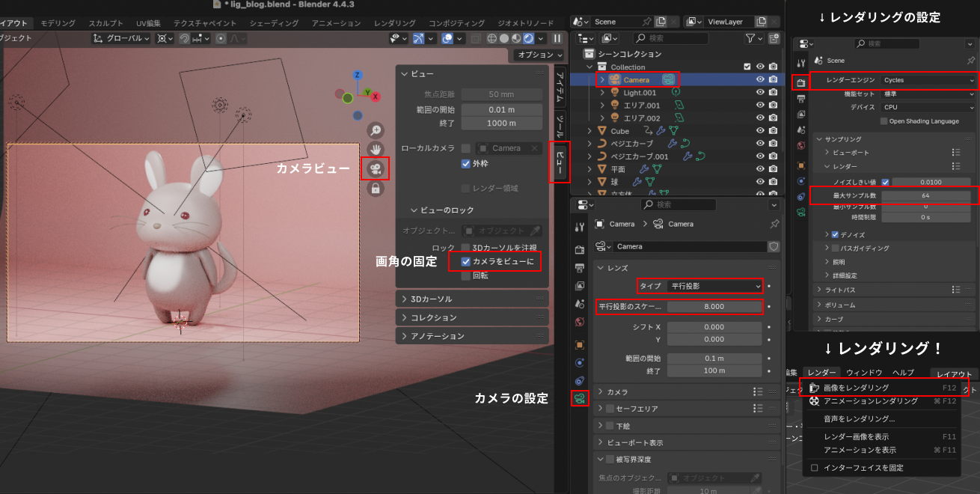Click the zoom magnifier icon in viewport
The image size is (980, 494).
(376, 130)
